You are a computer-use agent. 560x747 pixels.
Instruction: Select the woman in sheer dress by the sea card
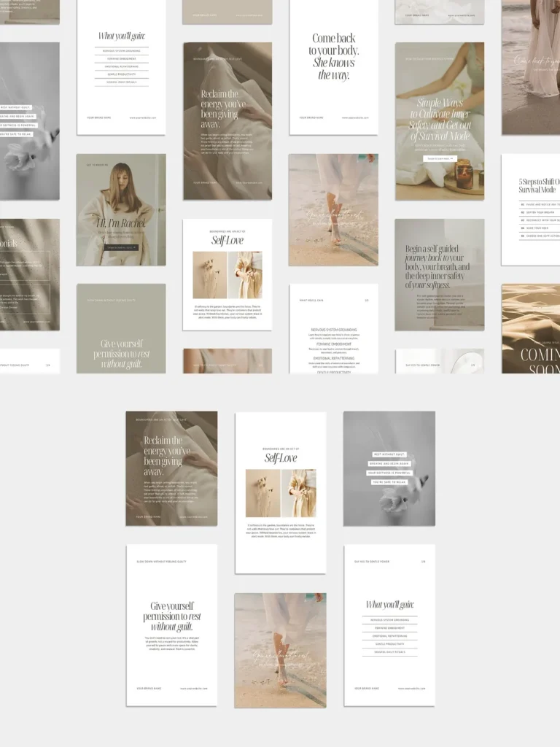(x=531, y=67)
